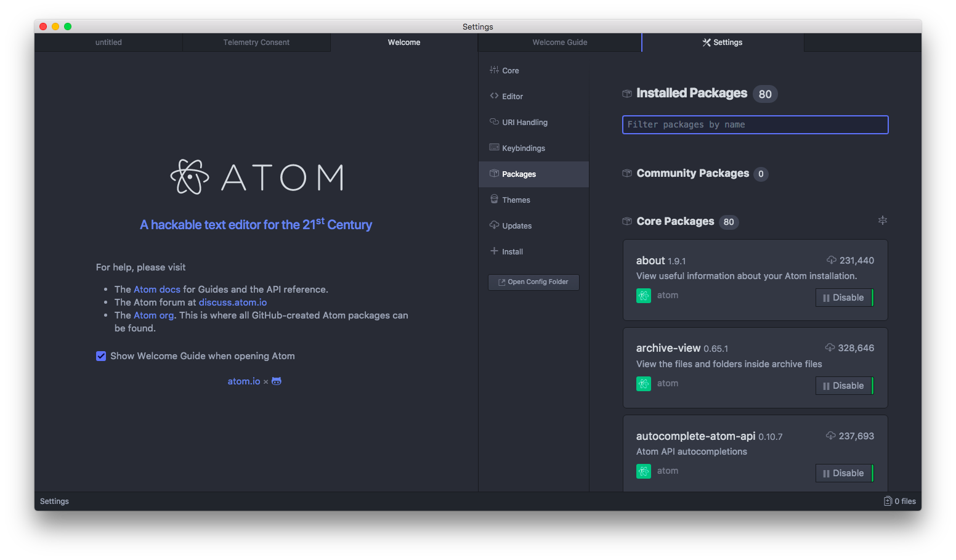This screenshot has width=956, height=560.
Task: Disable the archive-view package
Action: click(x=844, y=386)
